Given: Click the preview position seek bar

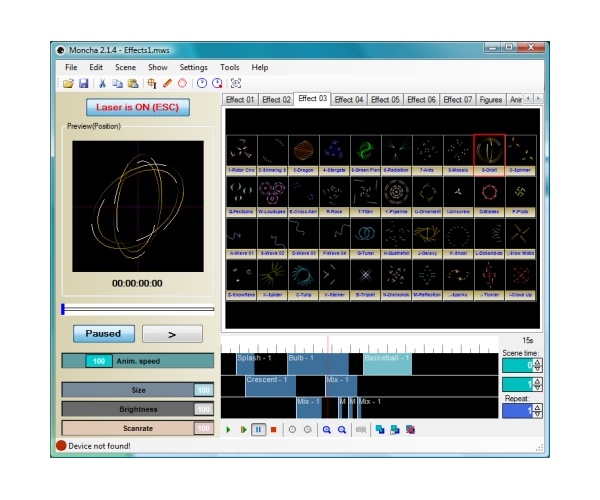Looking at the screenshot, I should pos(138,309).
